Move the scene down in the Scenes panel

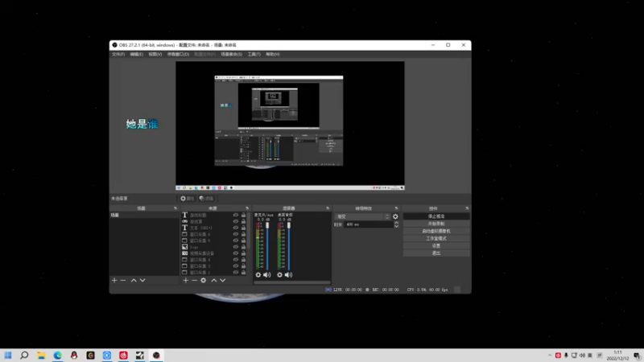[x=142, y=280]
